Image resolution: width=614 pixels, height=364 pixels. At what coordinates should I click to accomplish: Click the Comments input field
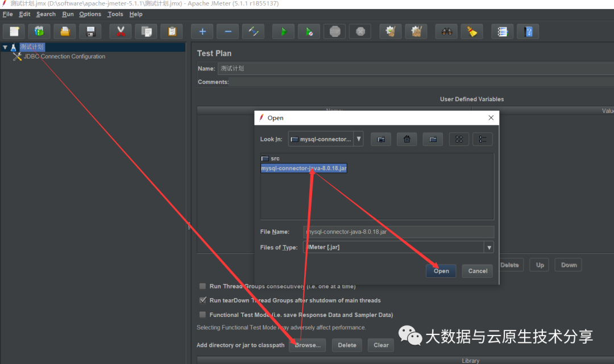coord(421,82)
